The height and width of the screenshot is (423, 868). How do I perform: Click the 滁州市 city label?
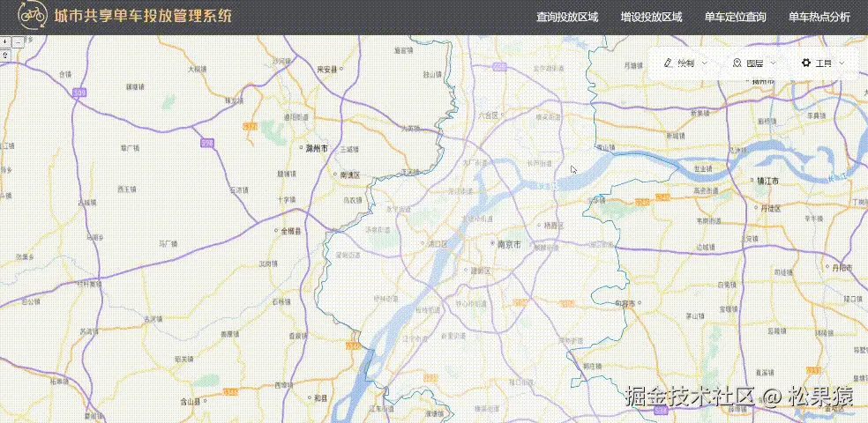click(x=317, y=148)
